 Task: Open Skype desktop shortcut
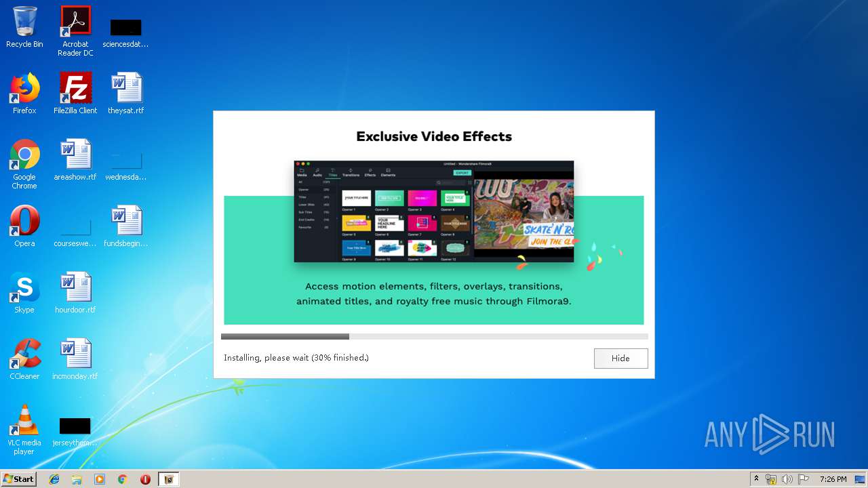click(x=24, y=293)
